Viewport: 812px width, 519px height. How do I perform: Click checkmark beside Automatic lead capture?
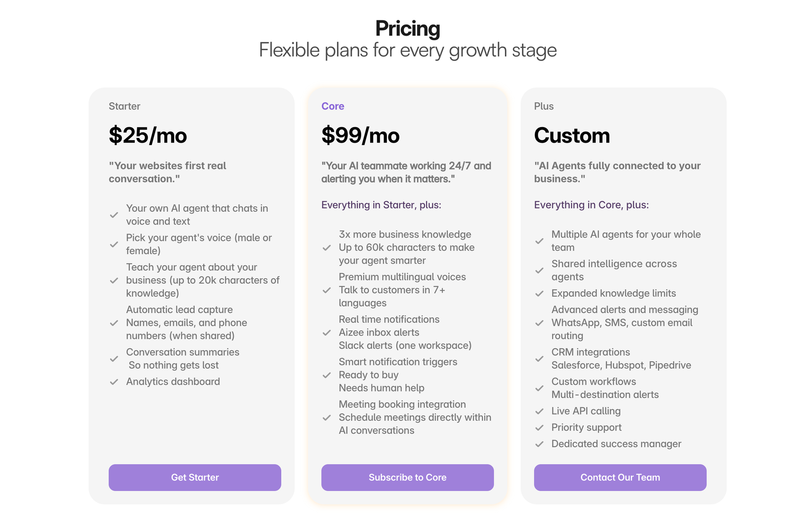tap(114, 323)
